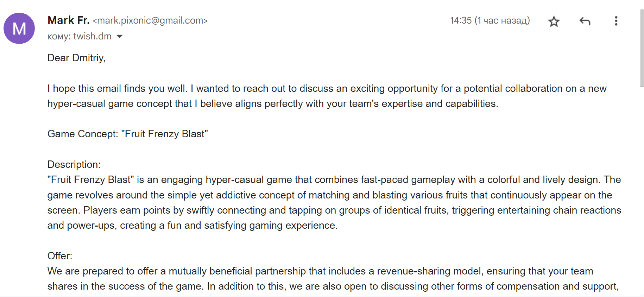Click the 'Game Concept: Fruit Frenzy Blast' line

point(128,134)
